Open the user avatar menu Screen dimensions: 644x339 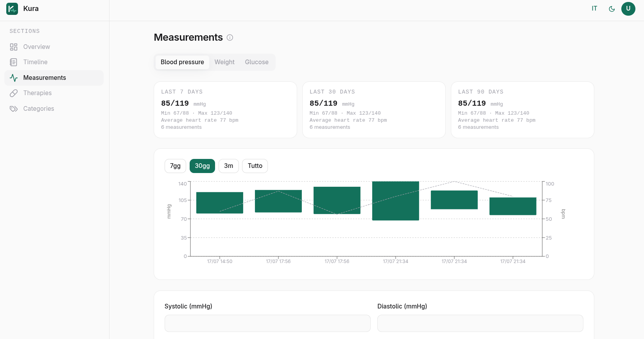click(628, 9)
